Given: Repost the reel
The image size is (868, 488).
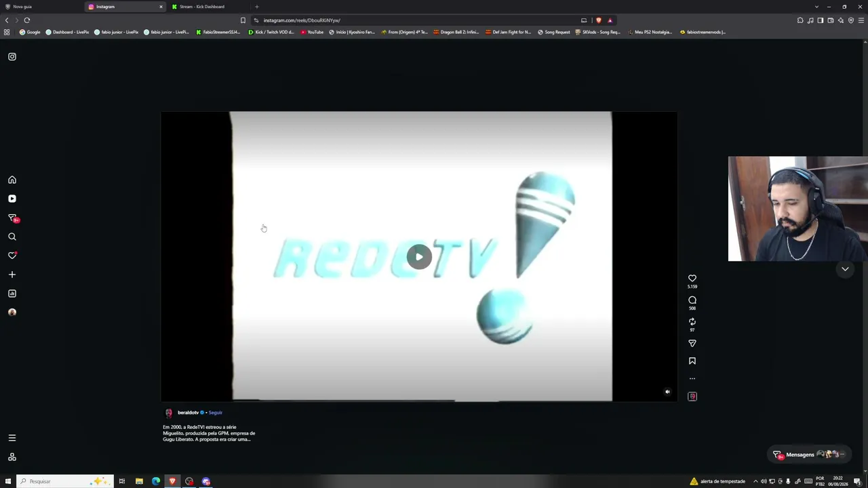Looking at the screenshot, I should (692, 321).
